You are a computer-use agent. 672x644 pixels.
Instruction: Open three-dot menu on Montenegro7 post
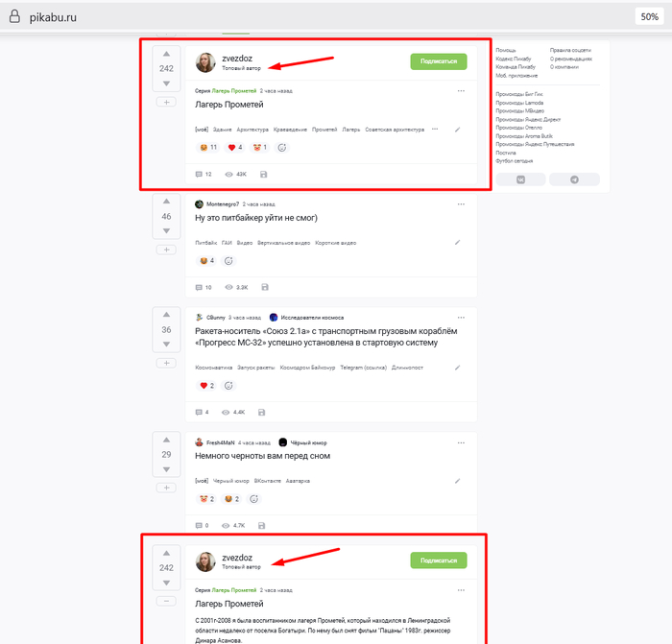(461, 204)
